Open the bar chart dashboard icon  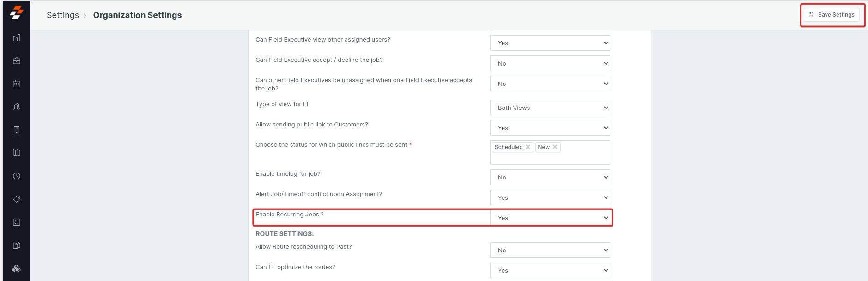coord(17,38)
